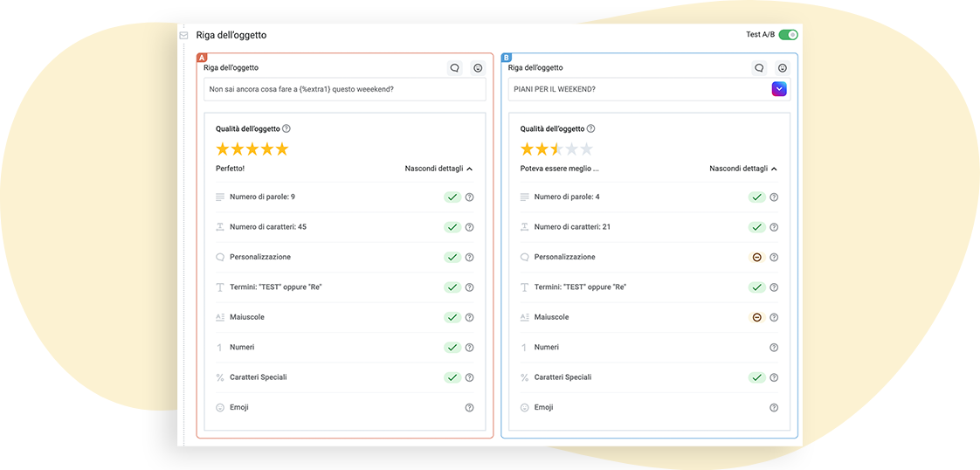Click help icon for variant B Personalizzazione row
The image size is (980, 470).
pyautogui.click(x=774, y=258)
